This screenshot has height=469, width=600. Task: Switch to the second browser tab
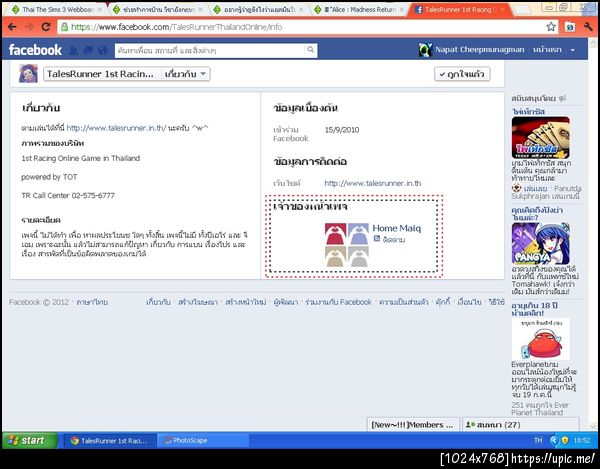pos(158,10)
